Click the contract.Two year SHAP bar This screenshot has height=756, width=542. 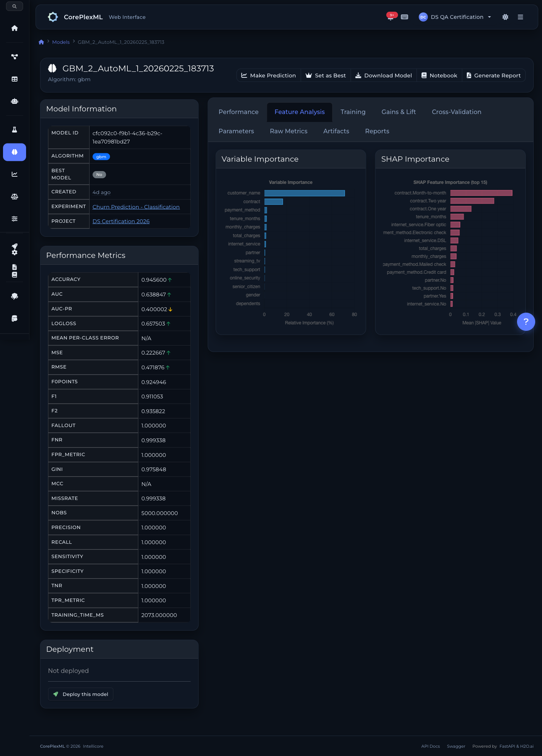472,201
